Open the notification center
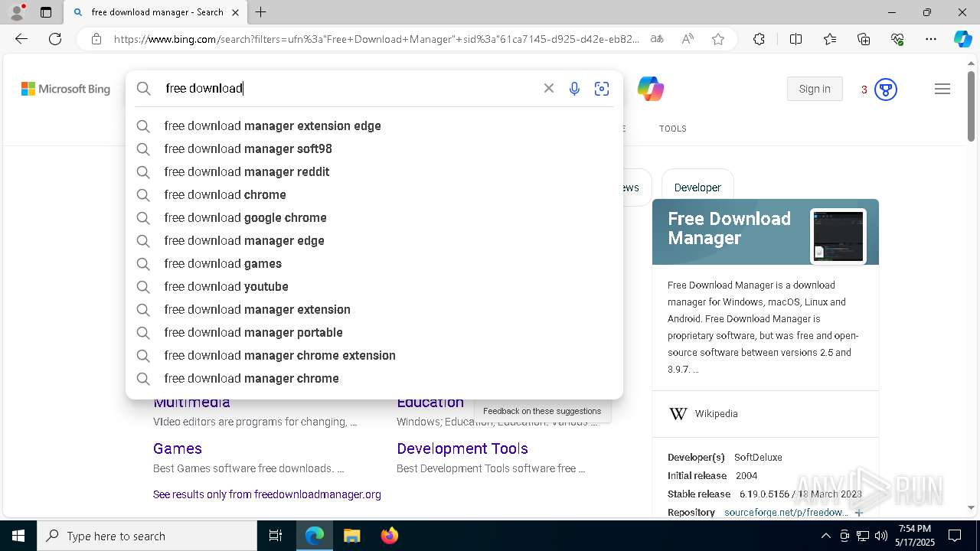The image size is (980, 551). tap(955, 536)
